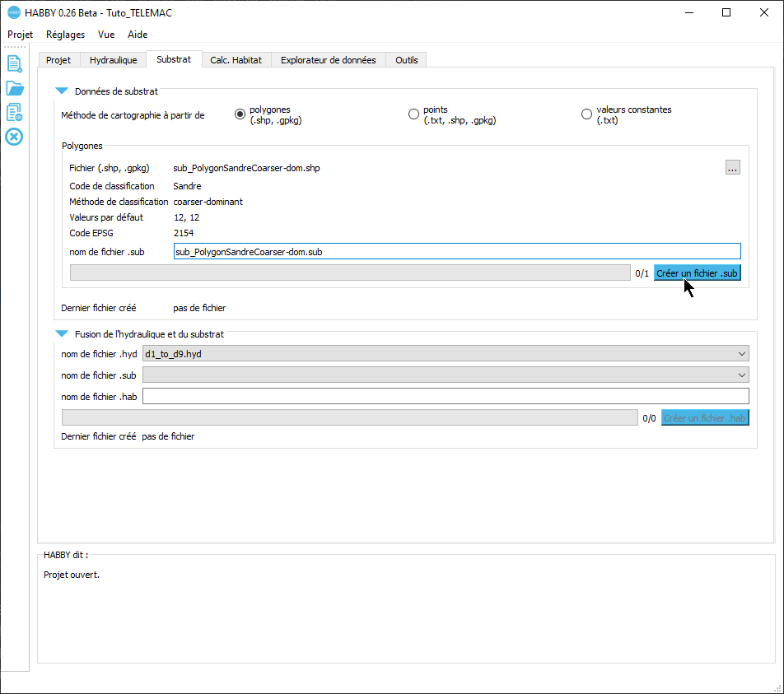
Task: Click the .hab file name input field
Action: (x=445, y=397)
